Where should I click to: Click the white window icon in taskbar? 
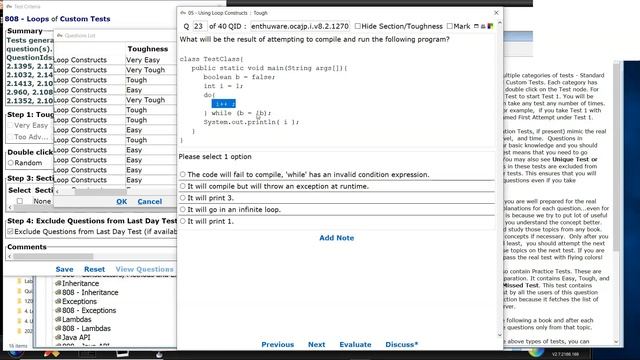pyautogui.click(x=122, y=353)
